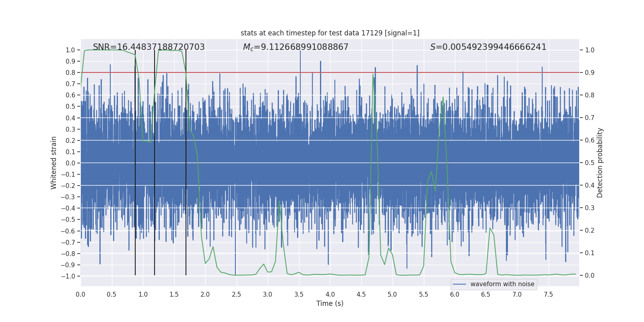
Task: Click Time axis tick label 6.0
Action: 455,294
